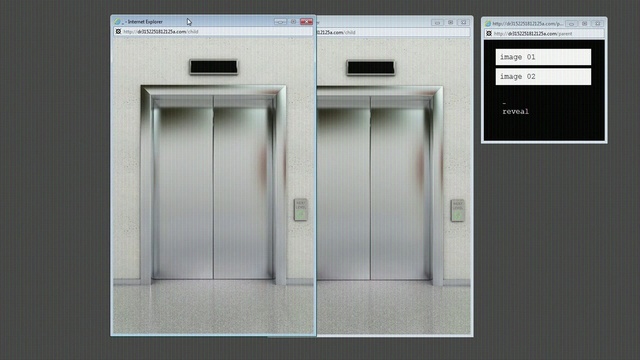Image resolution: width=640 pixels, height=360 pixels.
Task: Maximize the parent window
Action: [x=584, y=24]
